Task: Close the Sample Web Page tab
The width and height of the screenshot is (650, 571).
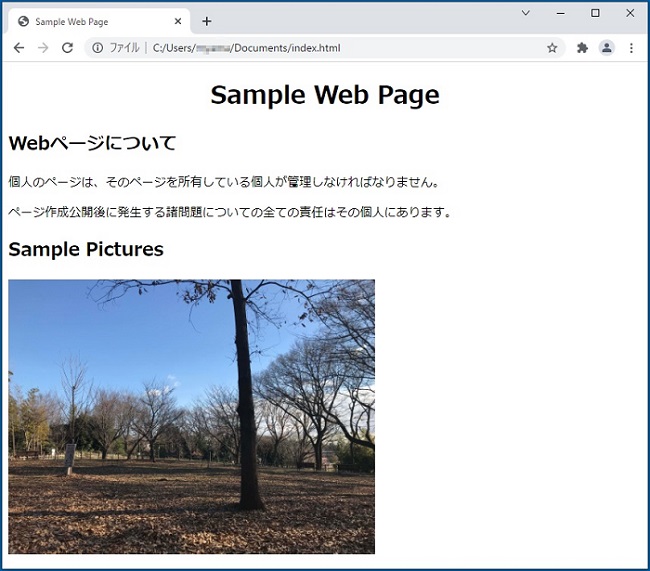Action: [x=178, y=21]
